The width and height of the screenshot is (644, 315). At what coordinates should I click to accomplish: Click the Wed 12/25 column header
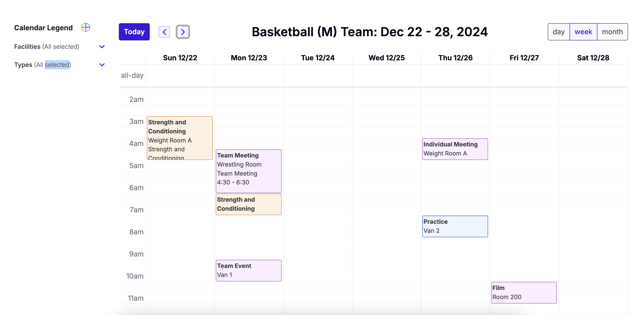[386, 58]
